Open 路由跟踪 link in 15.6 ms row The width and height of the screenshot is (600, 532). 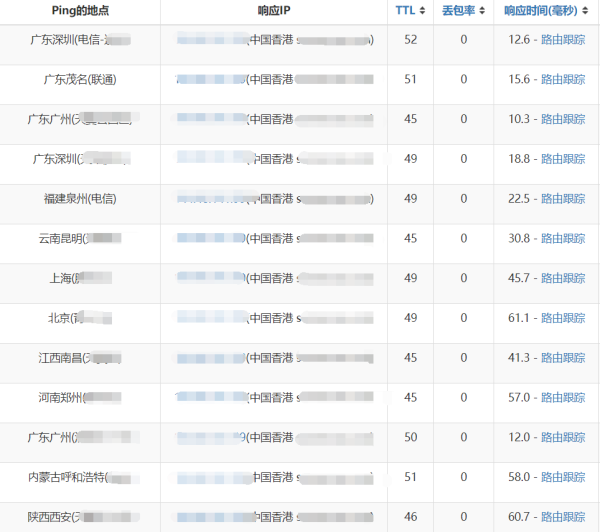[x=563, y=79]
